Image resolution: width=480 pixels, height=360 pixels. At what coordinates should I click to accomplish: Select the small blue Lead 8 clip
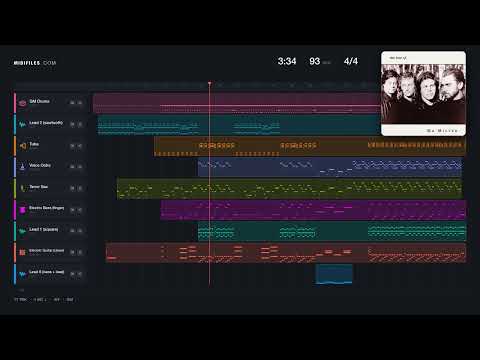click(334, 274)
